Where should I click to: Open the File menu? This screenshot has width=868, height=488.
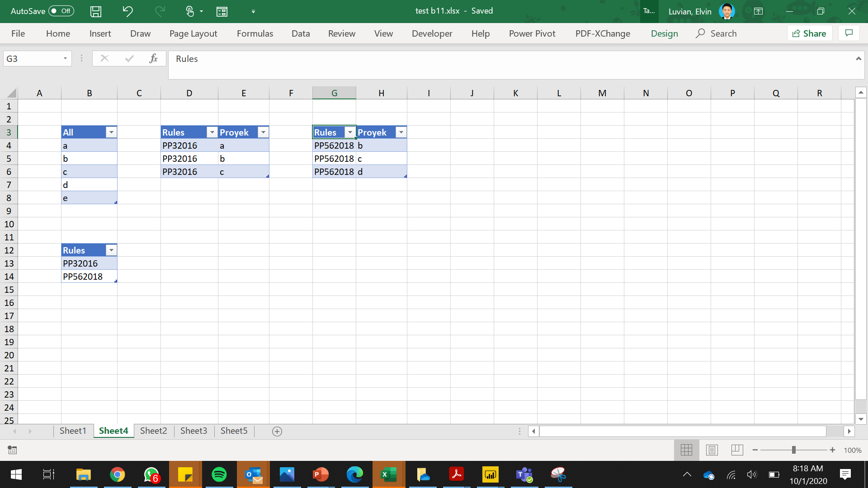coord(18,33)
